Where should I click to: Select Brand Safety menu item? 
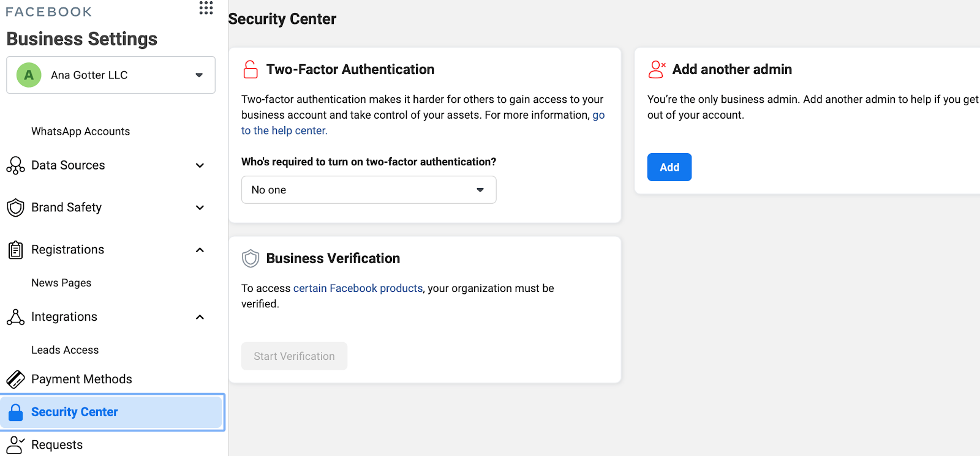click(x=66, y=207)
